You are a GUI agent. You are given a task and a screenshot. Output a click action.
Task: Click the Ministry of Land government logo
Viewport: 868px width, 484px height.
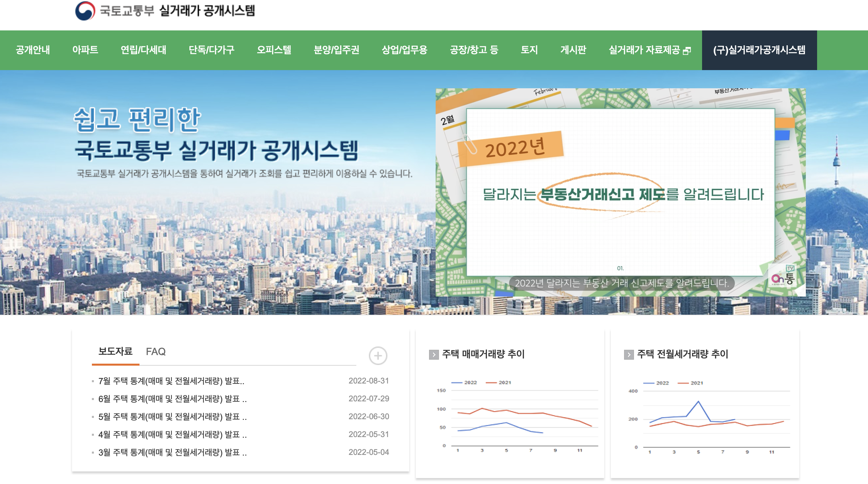[85, 11]
